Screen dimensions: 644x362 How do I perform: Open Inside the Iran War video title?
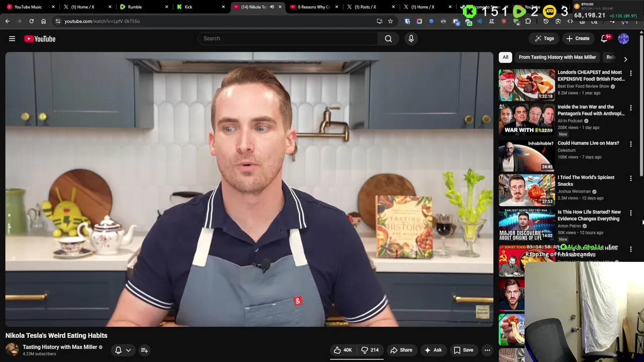click(591, 110)
